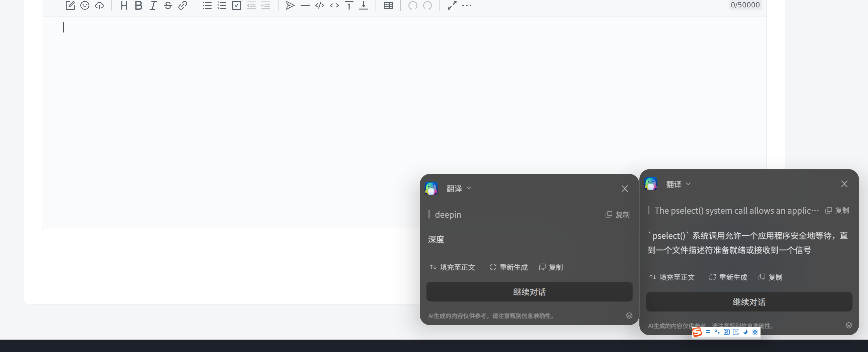Insert a heading with the H icon
868x352 pixels.
click(124, 5)
